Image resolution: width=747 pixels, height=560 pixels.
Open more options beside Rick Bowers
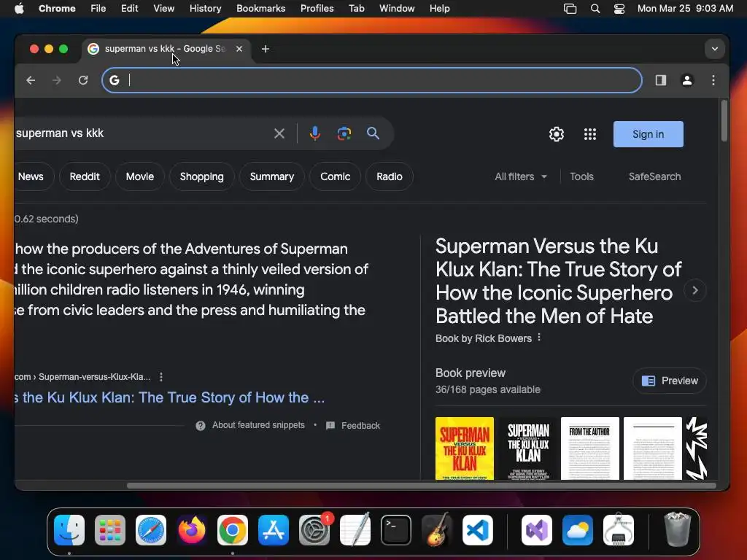coord(539,338)
